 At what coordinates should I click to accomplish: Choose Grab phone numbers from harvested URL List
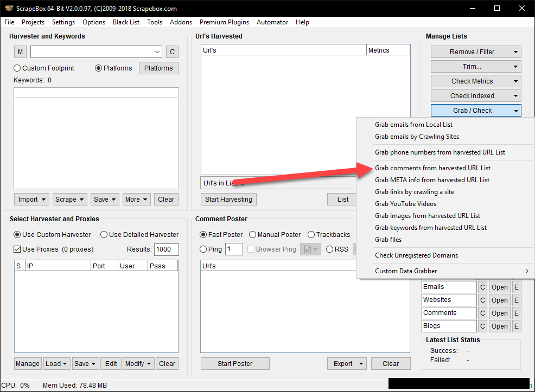point(445,152)
